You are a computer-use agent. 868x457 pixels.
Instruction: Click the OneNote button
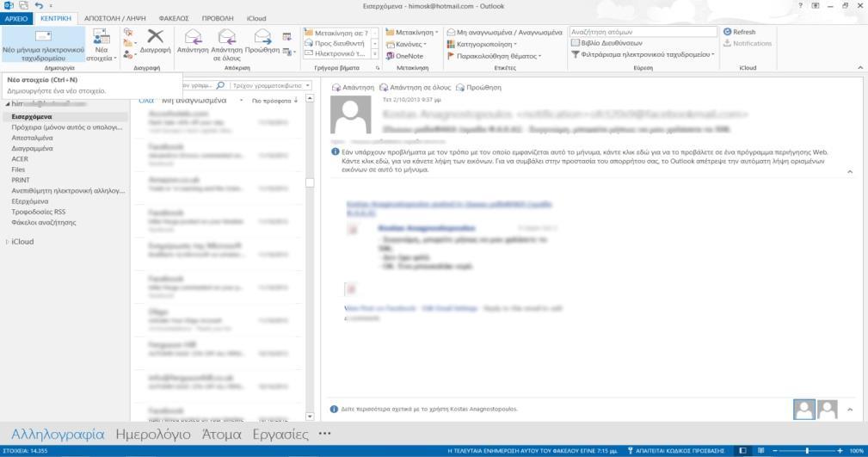[x=404, y=56]
